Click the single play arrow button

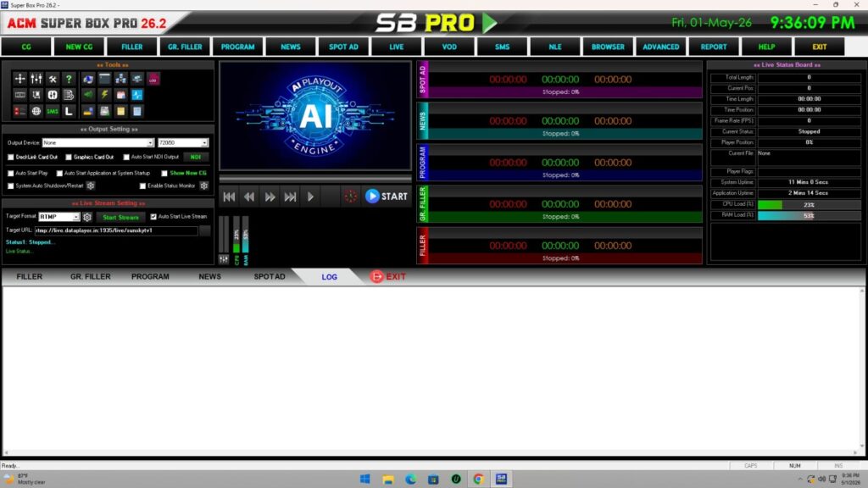pos(310,197)
